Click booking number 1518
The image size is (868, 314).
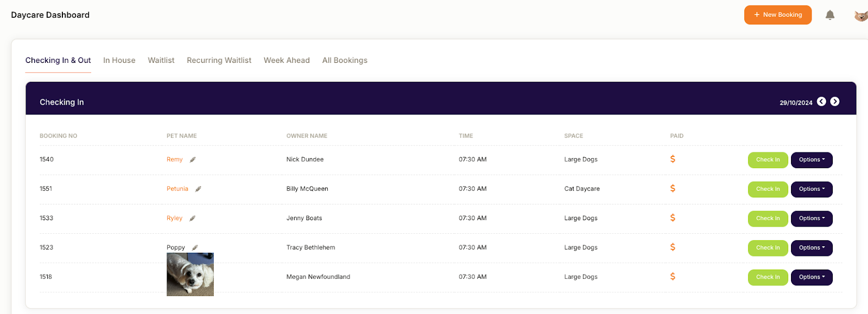46,277
